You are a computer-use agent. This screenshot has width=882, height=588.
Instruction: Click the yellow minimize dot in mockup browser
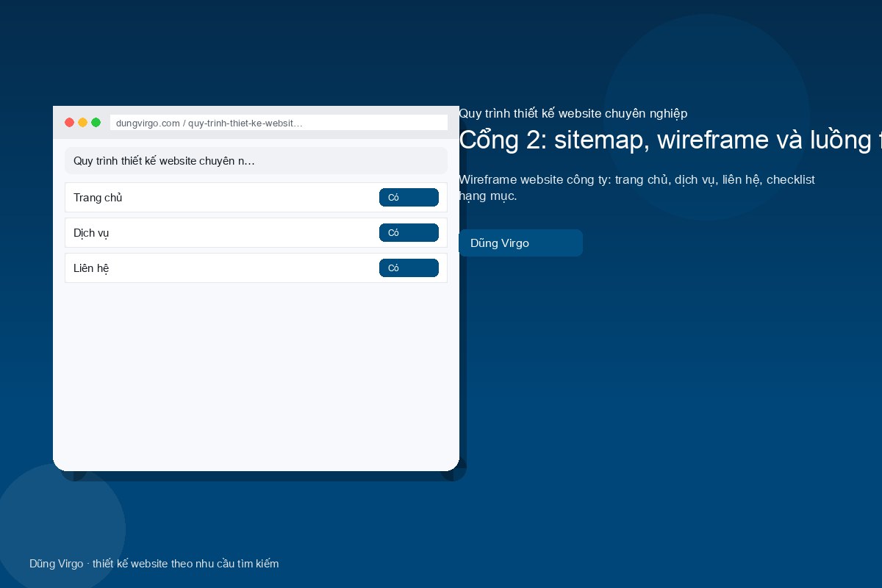point(83,123)
